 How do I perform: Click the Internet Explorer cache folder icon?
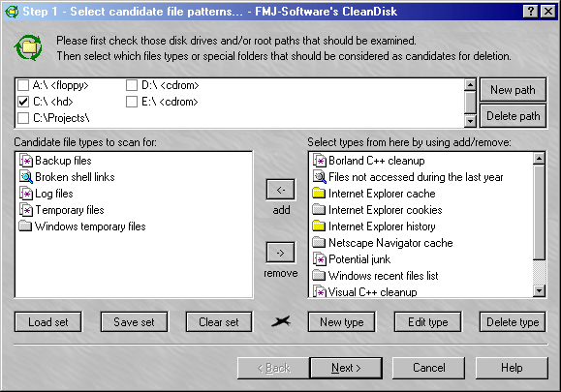click(319, 194)
